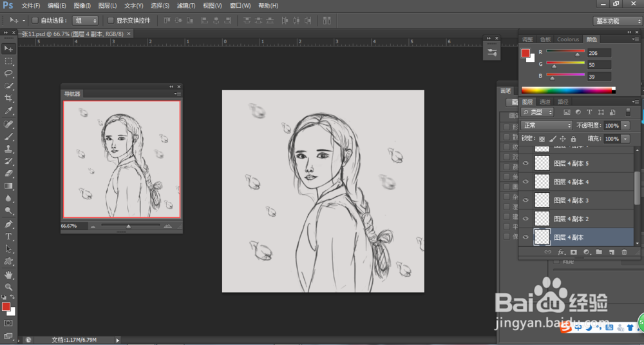The width and height of the screenshot is (644, 345).
Task: Add a layer style via fx icon
Action: coord(561,252)
